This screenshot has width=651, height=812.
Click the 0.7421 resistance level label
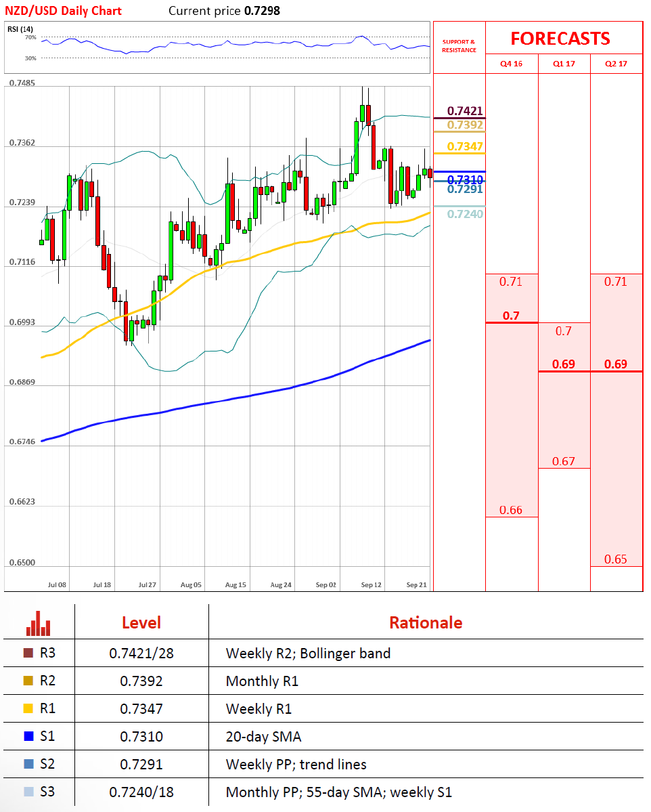465,111
